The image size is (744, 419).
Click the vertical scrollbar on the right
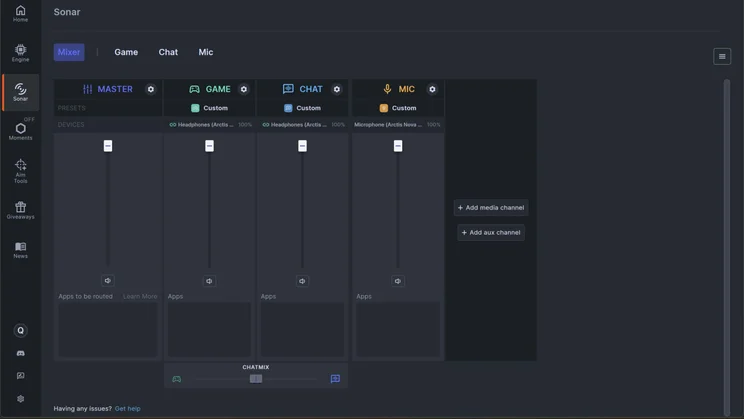(x=726, y=247)
